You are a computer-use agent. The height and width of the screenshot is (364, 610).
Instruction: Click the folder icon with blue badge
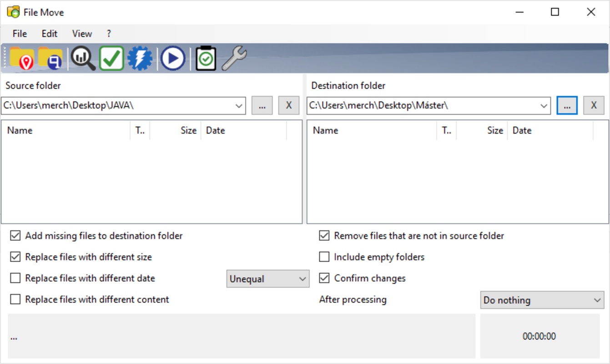[50, 59]
